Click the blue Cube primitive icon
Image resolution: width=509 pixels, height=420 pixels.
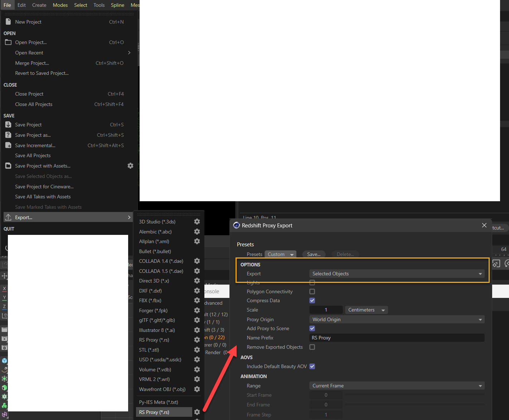click(x=4, y=361)
